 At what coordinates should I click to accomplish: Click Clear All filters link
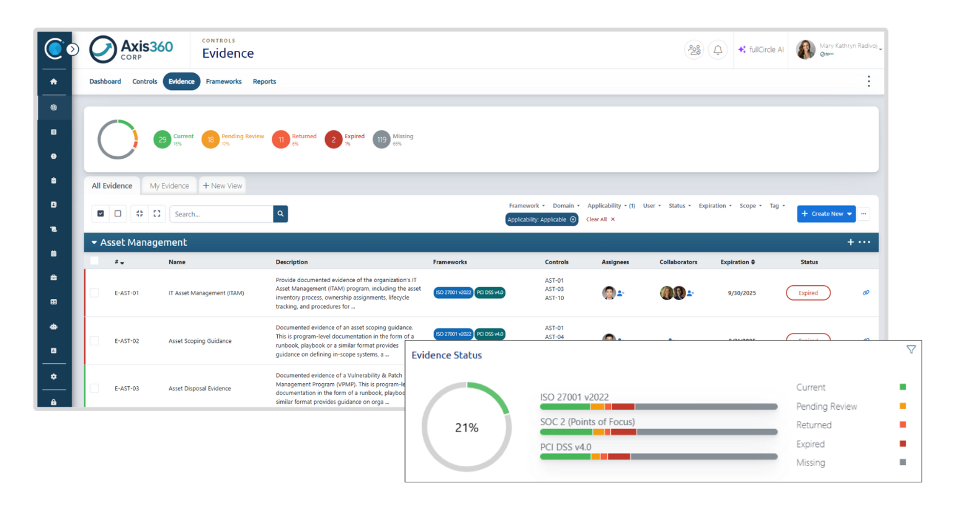(600, 219)
